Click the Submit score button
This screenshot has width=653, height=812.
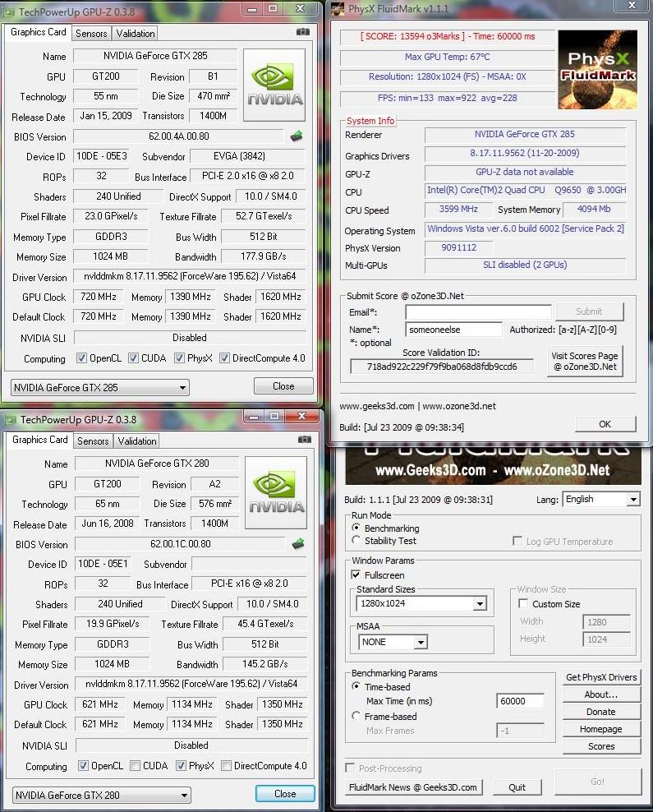click(x=589, y=311)
